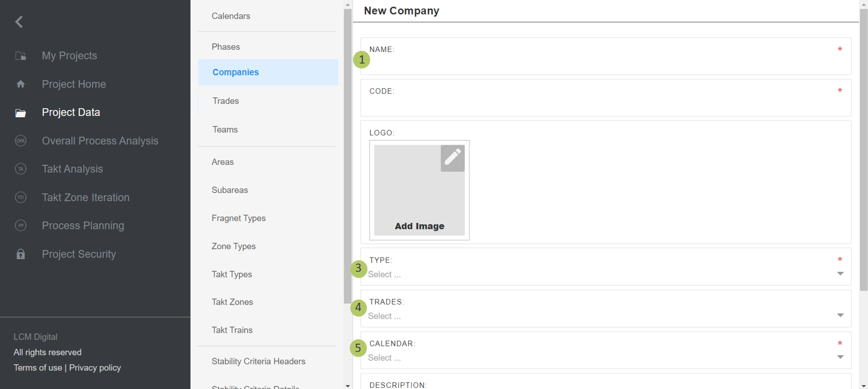The width and height of the screenshot is (868, 389).
Task: Expand the Trades select dropdown
Action: (605, 316)
